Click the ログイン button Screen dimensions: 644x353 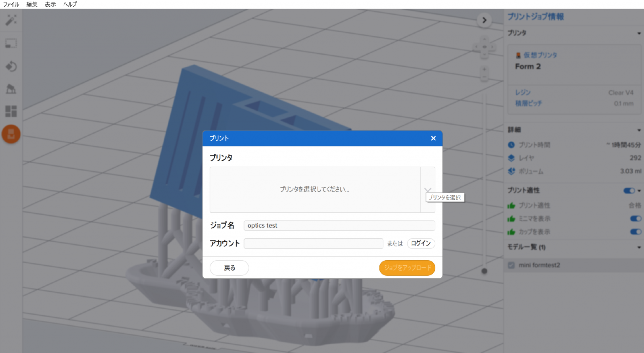421,243
